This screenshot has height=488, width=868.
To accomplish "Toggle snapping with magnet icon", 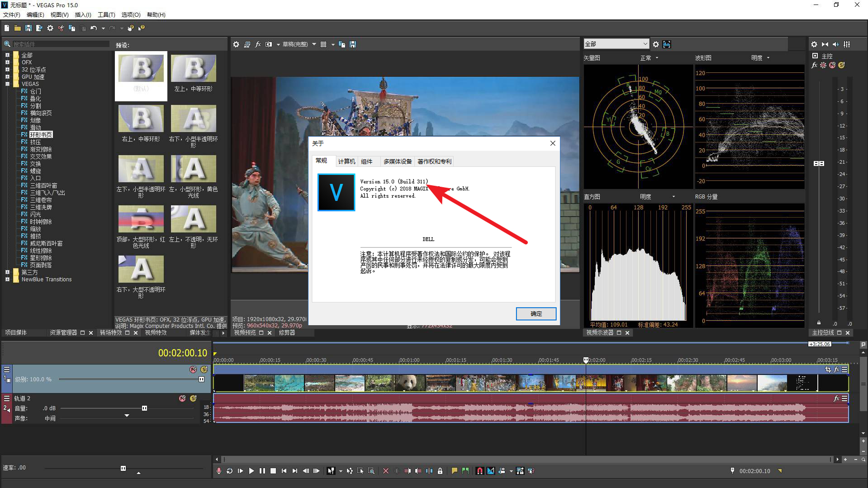I will pyautogui.click(x=480, y=471).
